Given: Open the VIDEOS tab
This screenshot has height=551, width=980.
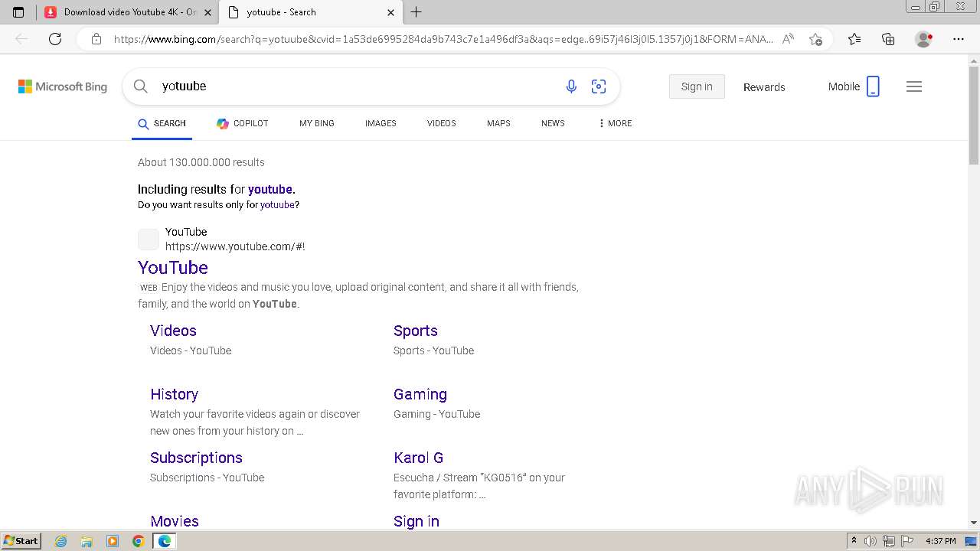Looking at the screenshot, I should (x=442, y=123).
